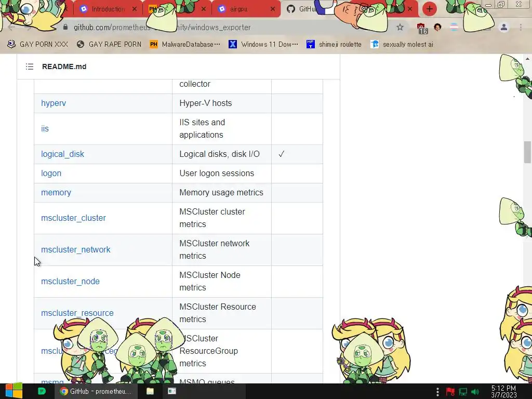Open File Explorer from the taskbar
The image size is (532, 399).
(150, 391)
